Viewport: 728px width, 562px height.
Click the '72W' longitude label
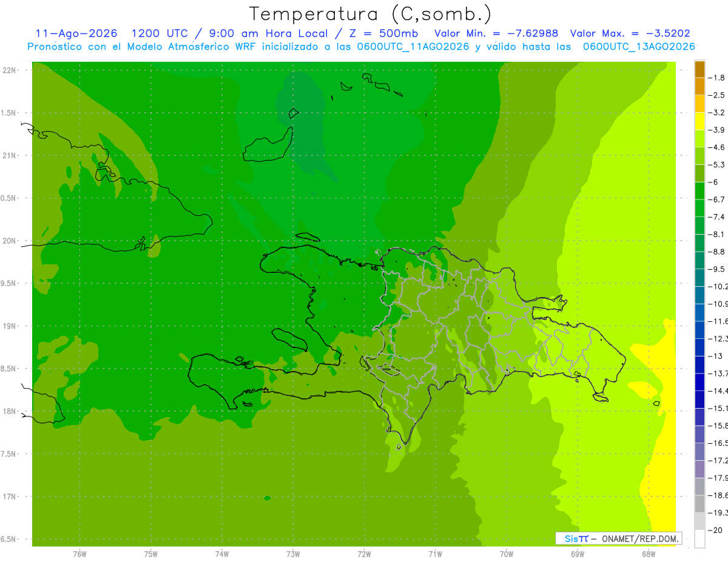coord(364,554)
